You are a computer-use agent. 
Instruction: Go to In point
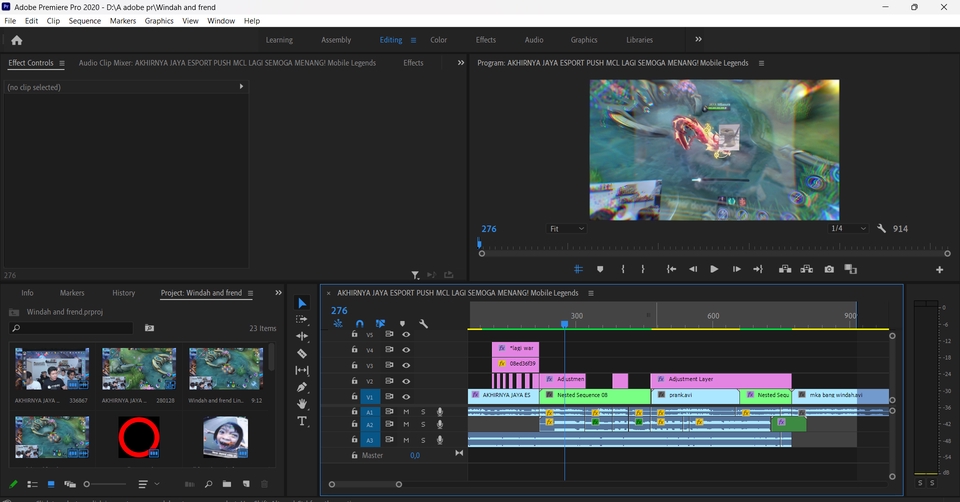click(x=672, y=269)
